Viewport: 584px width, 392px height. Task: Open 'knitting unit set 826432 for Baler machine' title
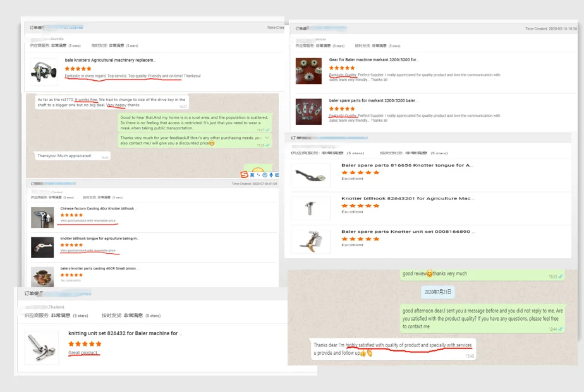tap(125, 333)
